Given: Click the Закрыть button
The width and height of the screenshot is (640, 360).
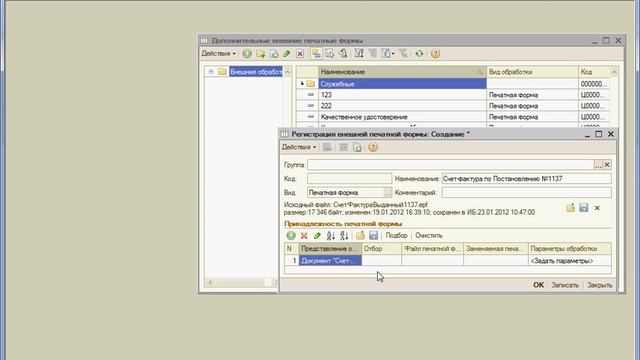Looking at the screenshot, I should click(599, 285).
